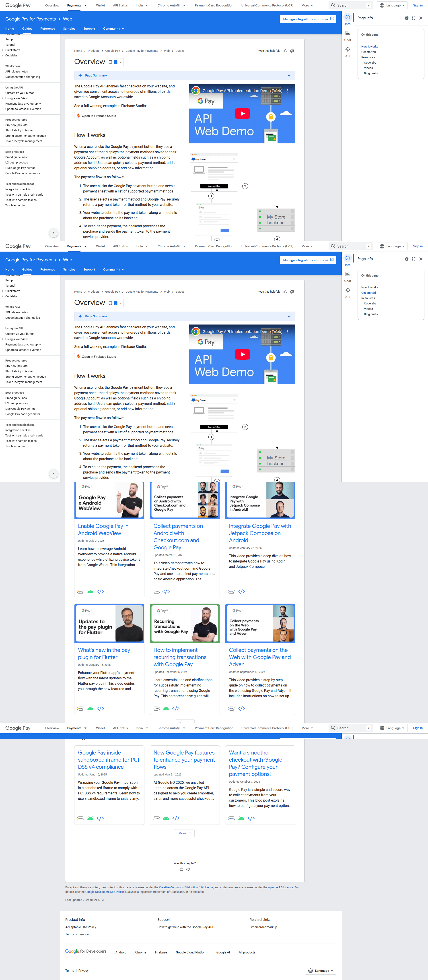
Task: Open Terms of Service footer link
Action: [77, 934]
